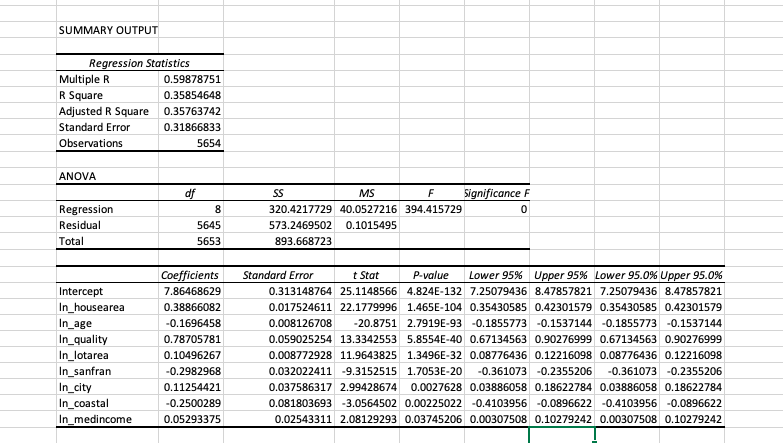Click the Coefficients column header
This screenshot has width=783, height=443.
[x=191, y=275]
